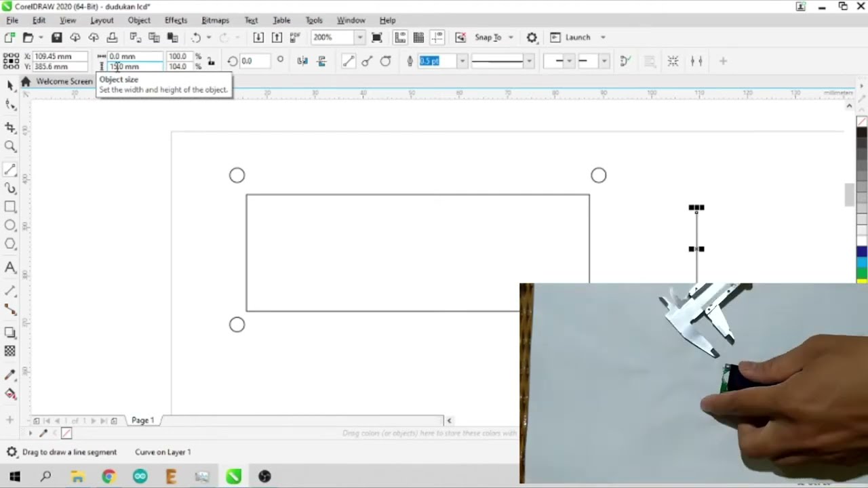Click the object height input field
Viewport: 868px width, 488px height.
[x=136, y=66]
